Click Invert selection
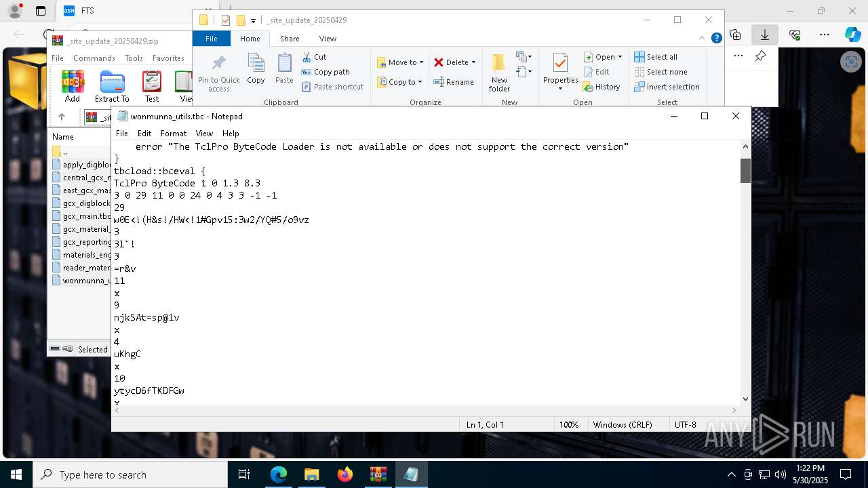868x488 pixels. click(667, 87)
